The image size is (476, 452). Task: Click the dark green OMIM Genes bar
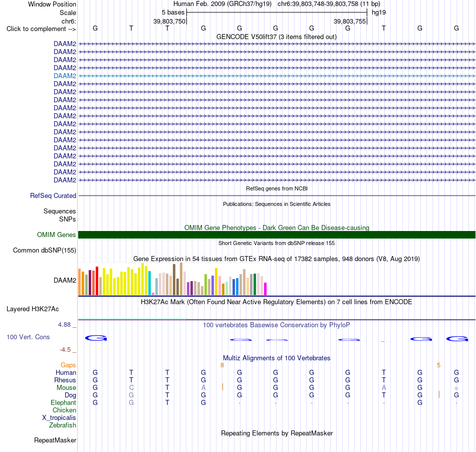(x=277, y=235)
